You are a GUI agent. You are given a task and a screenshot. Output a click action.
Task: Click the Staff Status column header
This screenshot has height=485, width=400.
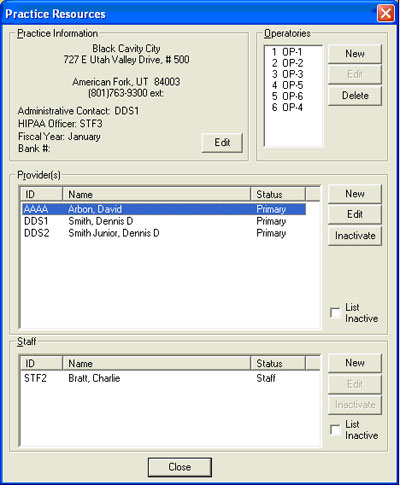tap(278, 363)
